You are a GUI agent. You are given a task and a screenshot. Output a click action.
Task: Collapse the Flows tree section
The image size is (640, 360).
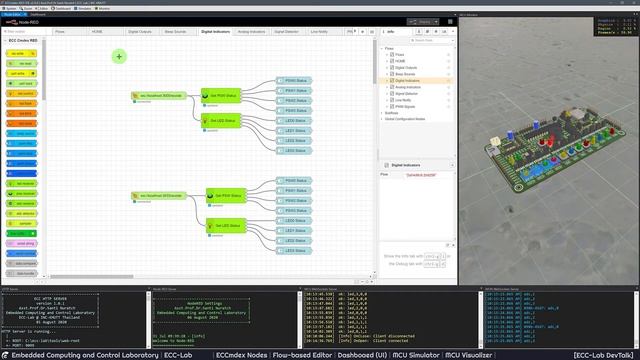[x=382, y=49]
